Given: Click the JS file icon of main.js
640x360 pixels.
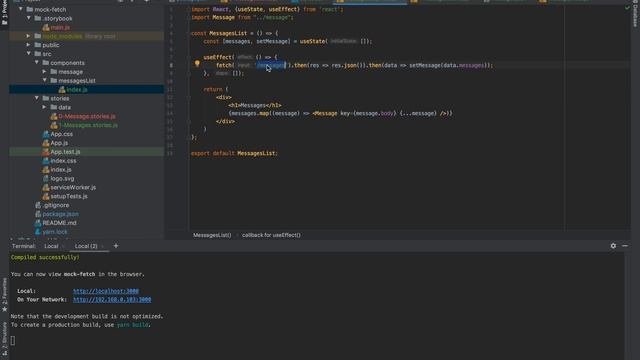Looking at the screenshot, I should tap(46, 27).
